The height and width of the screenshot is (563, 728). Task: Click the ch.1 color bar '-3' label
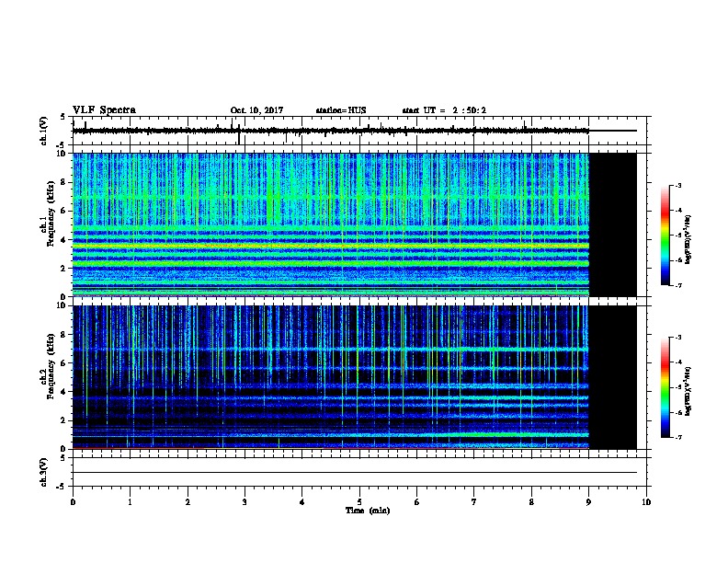coord(678,185)
